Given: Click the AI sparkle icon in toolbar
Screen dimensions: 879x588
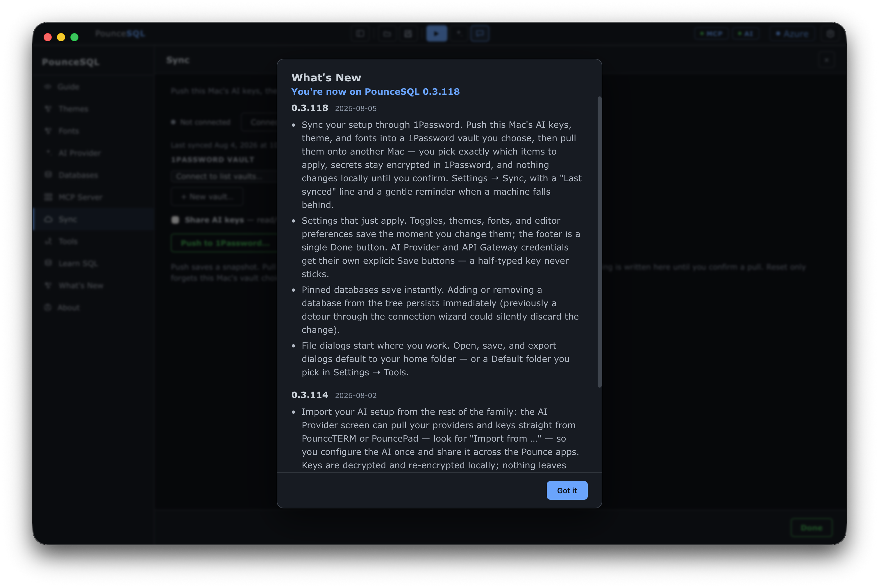Looking at the screenshot, I should point(459,33).
